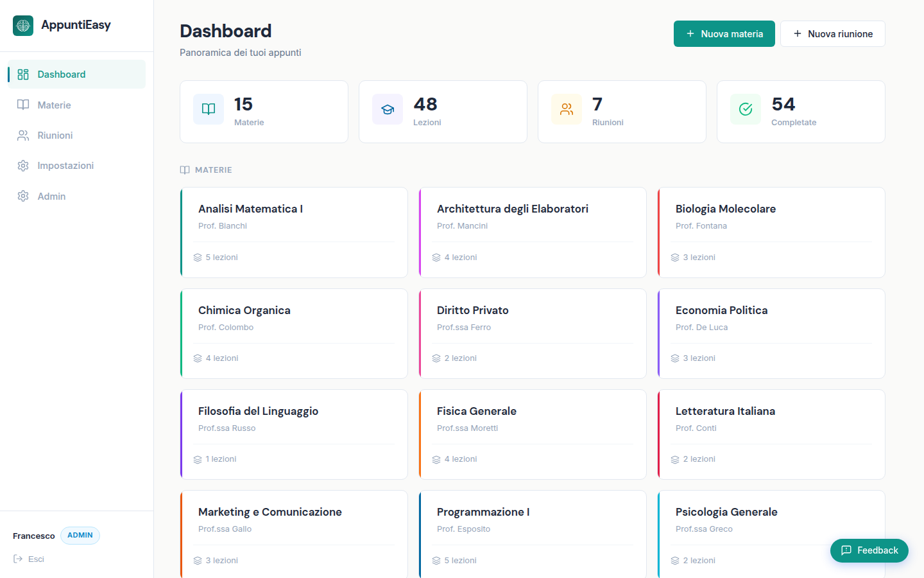Open the Feedback panel
This screenshot has width=924, height=578.
tap(869, 550)
